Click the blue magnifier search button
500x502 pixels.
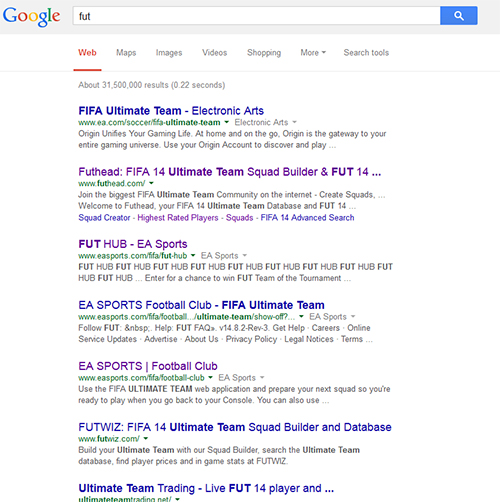point(459,16)
